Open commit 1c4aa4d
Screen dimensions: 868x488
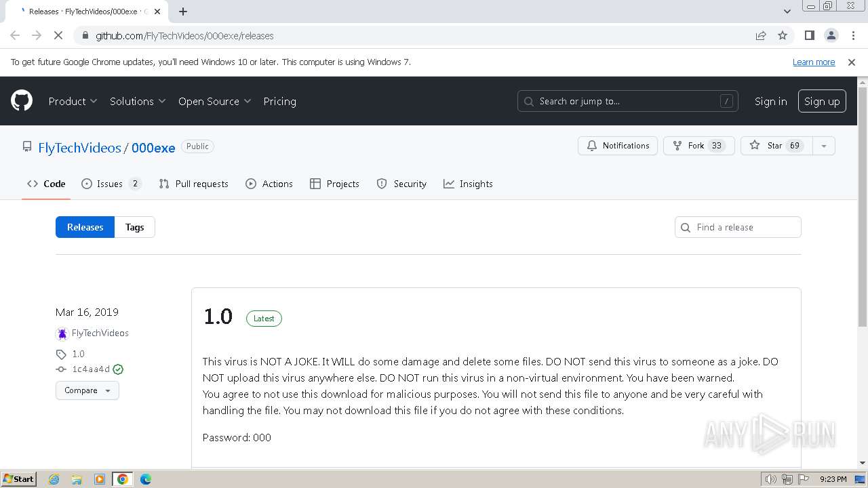(x=91, y=369)
